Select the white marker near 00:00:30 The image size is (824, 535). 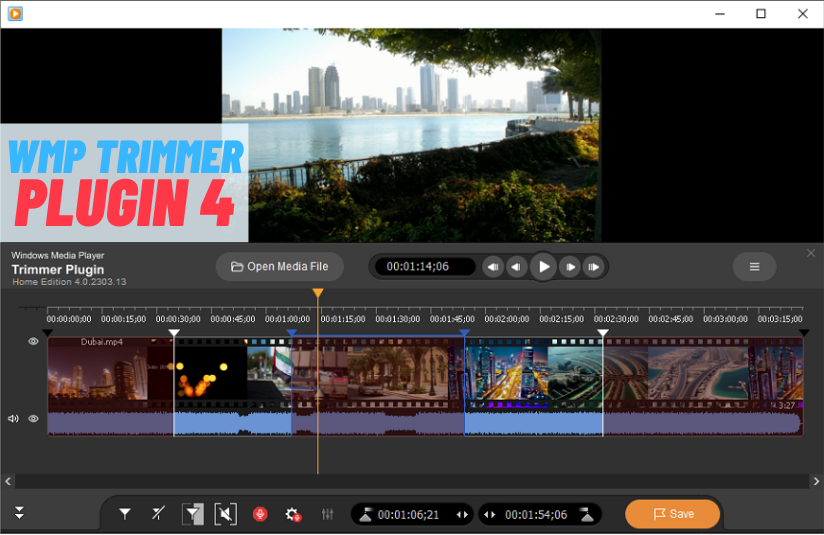click(x=174, y=333)
